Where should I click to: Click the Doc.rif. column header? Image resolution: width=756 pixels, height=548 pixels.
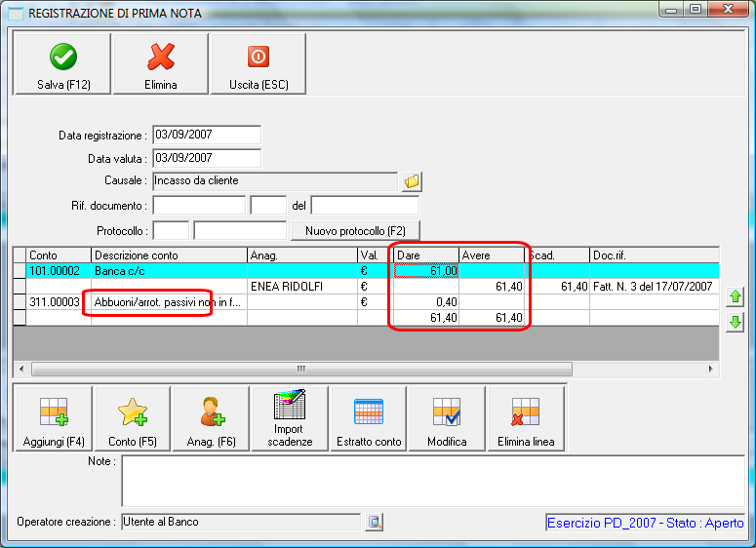tap(655, 254)
